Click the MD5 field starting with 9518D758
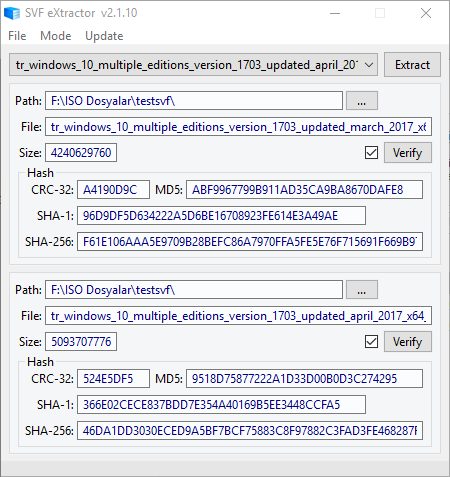Viewport: 450px width, 477px height. [x=304, y=379]
